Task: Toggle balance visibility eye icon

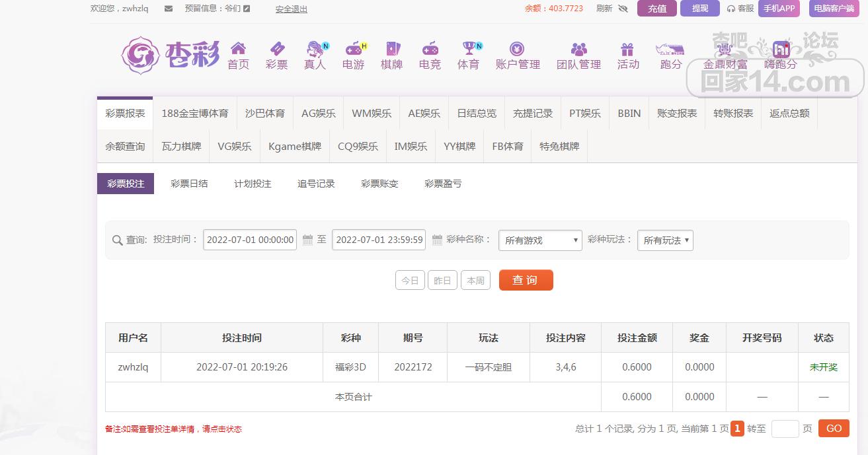Action: [x=623, y=9]
